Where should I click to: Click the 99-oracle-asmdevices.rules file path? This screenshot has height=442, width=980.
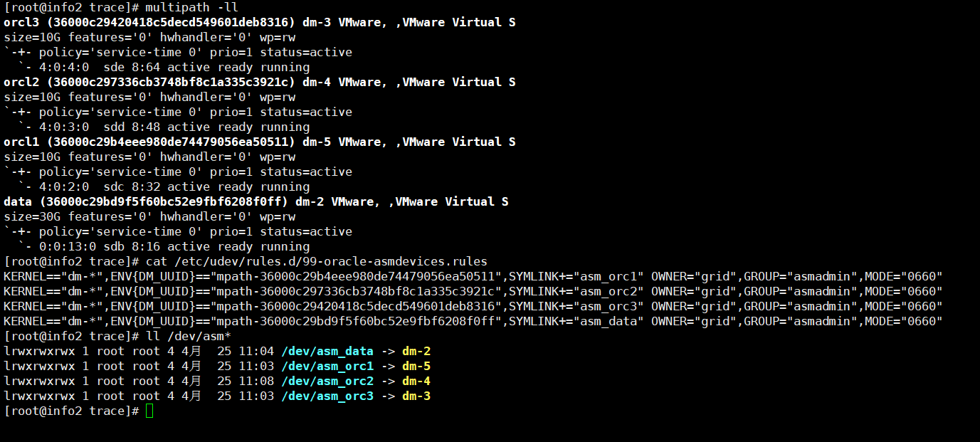(x=331, y=262)
